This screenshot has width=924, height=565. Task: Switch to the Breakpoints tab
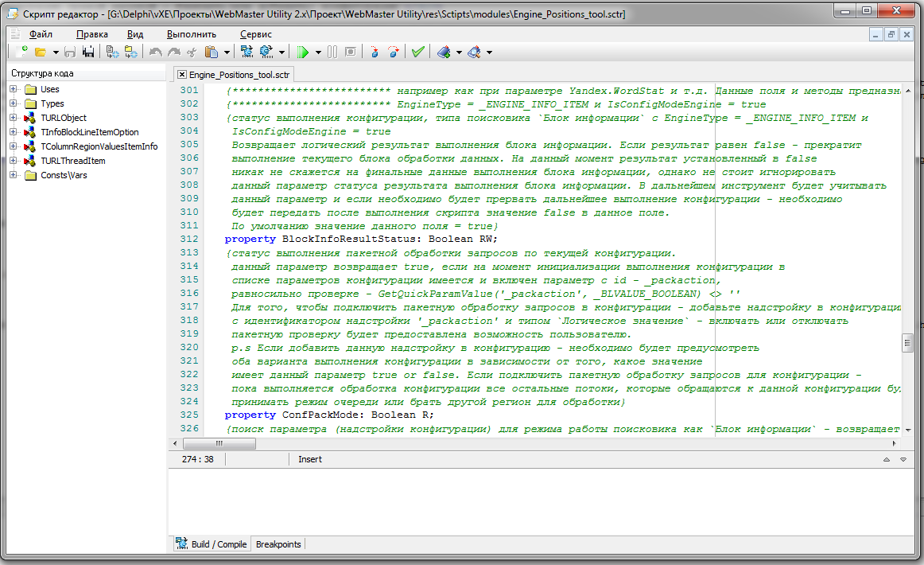[278, 544]
